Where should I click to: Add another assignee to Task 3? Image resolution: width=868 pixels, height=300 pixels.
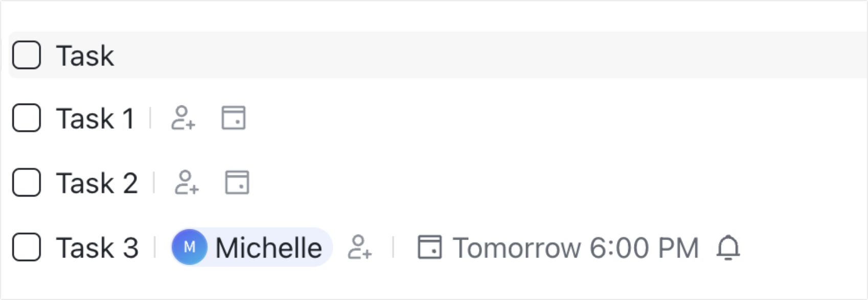pyautogui.click(x=360, y=247)
